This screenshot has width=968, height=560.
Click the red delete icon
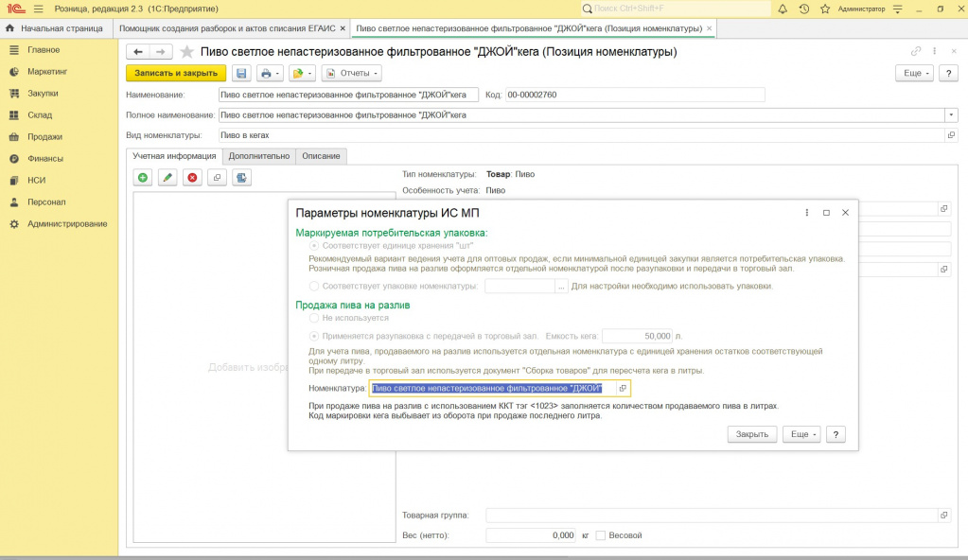pos(192,177)
